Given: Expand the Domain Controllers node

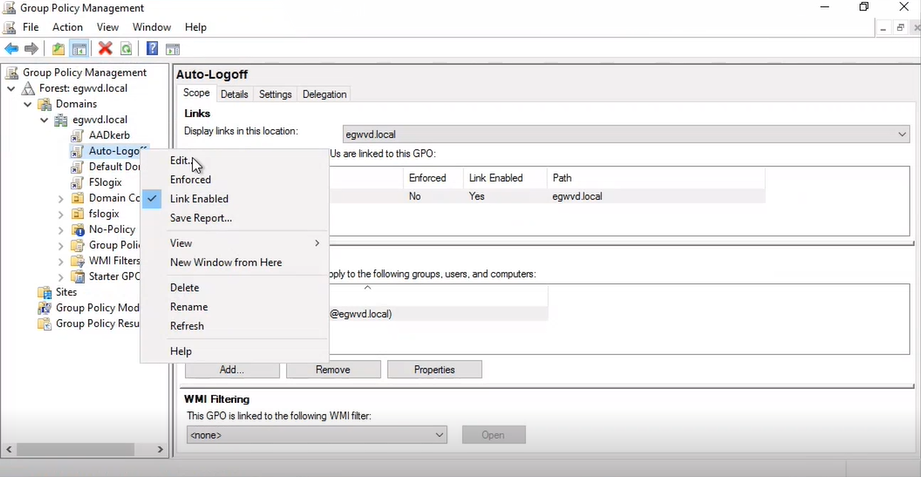Looking at the screenshot, I should 60,199.
